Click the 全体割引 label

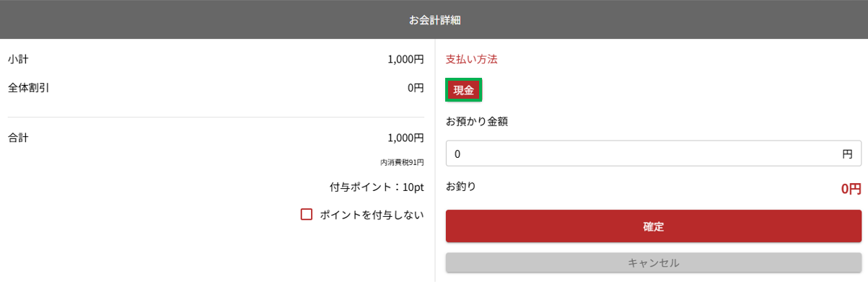[x=29, y=88]
